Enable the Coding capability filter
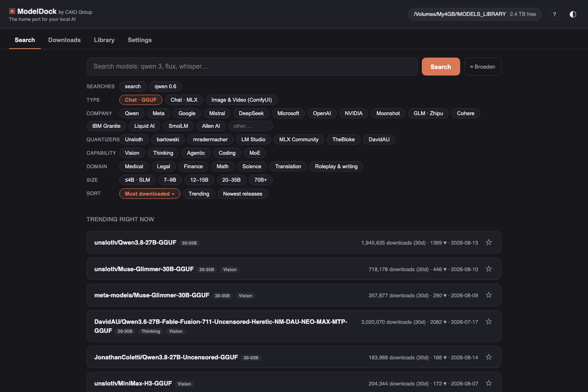Viewport: 588px width, 392px height. click(x=227, y=153)
